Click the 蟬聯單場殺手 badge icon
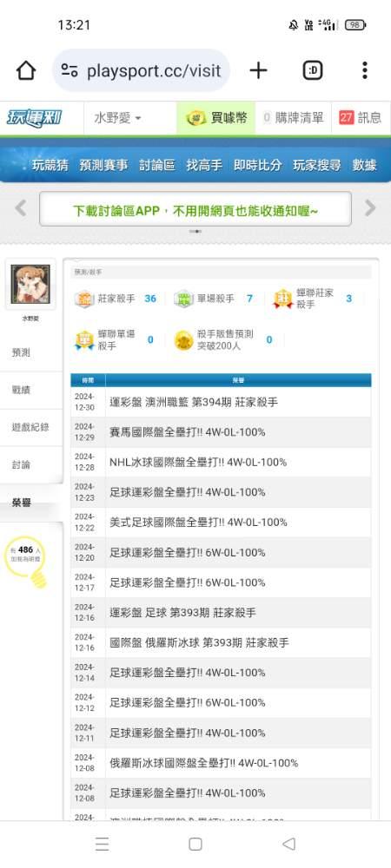This screenshot has width=391, height=868. pos(83,340)
